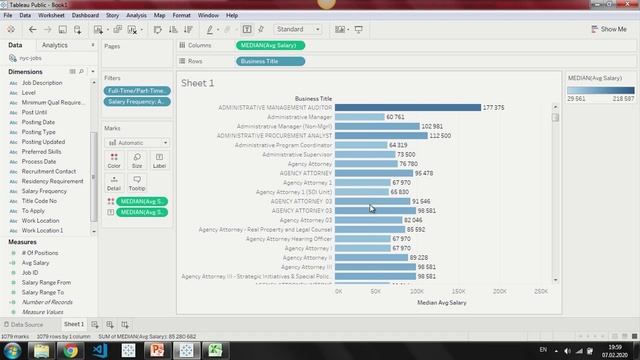Select the Salary Range From measure
The height and width of the screenshot is (360, 640).
coord(46,282)
